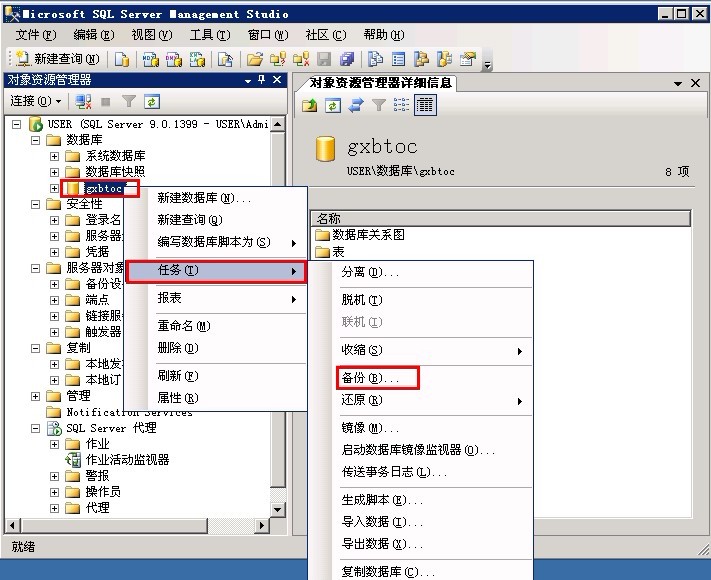711x580 pixels.
Task: Open Object Explorer panel options arrow
Action: [x=248, y=81]
